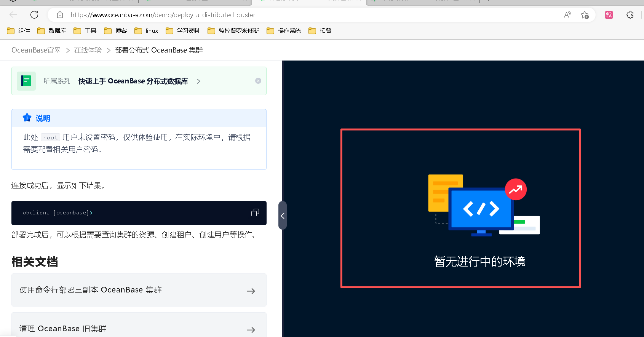Add page to favorites star icon
644x337 pixels.
click(585, 15)
